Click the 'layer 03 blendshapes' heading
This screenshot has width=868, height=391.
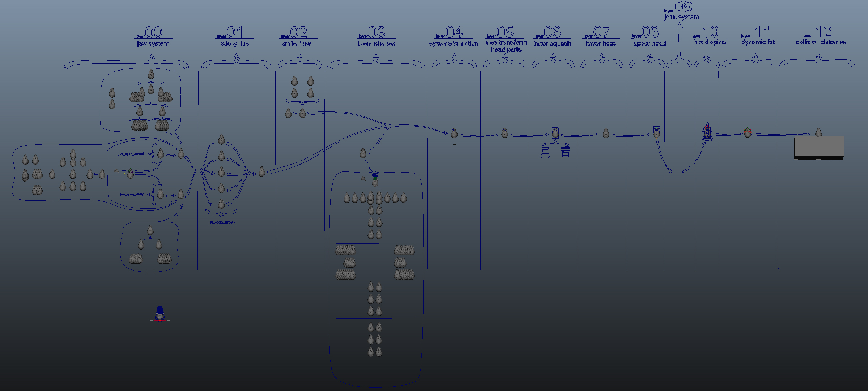(376, 37)
